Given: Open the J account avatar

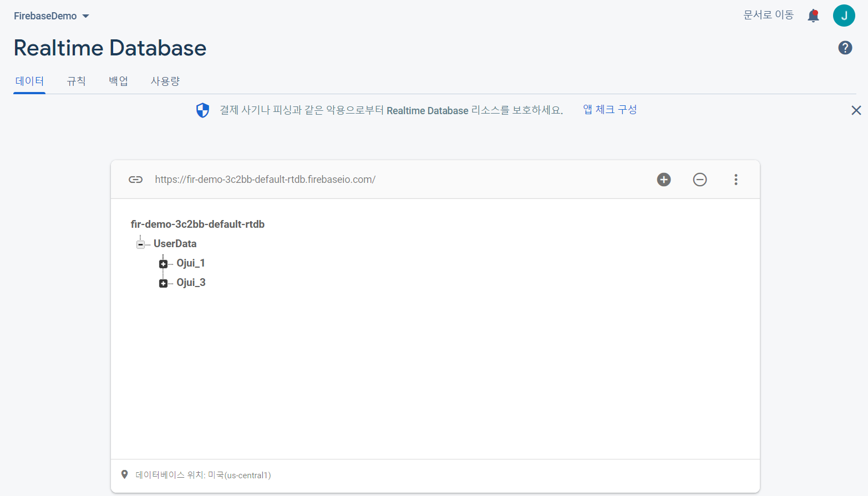Looking at the screenshot, I should coord(844,16).
